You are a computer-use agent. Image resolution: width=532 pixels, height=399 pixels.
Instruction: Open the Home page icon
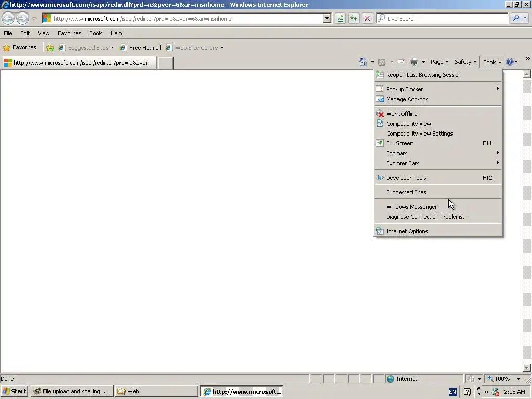tap(363, 62)
